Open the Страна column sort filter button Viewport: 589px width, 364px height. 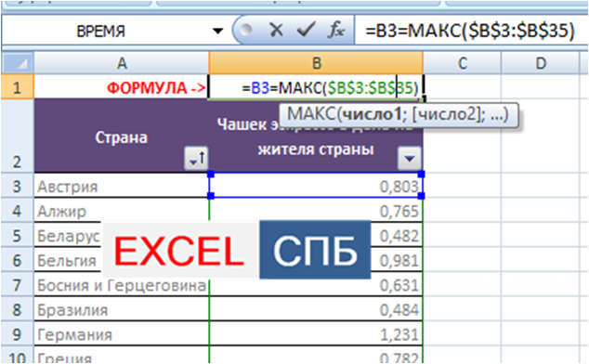click(x=196, y=158)
